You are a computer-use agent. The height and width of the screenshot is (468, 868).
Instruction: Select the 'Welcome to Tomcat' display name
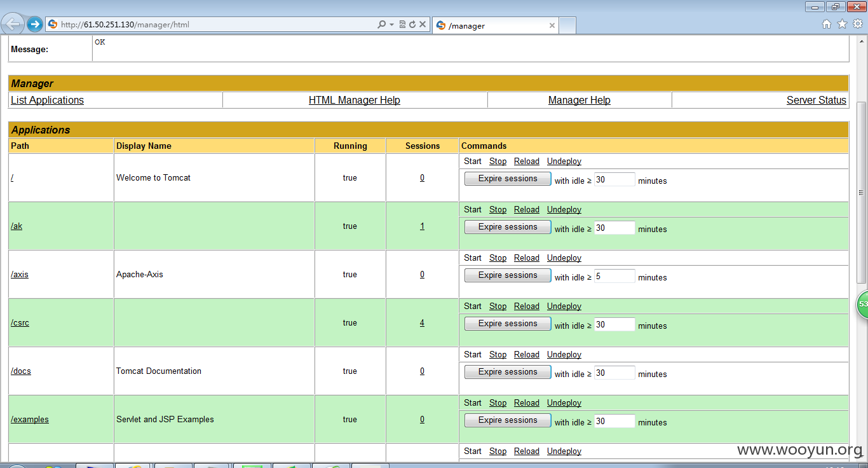(153, 178)
